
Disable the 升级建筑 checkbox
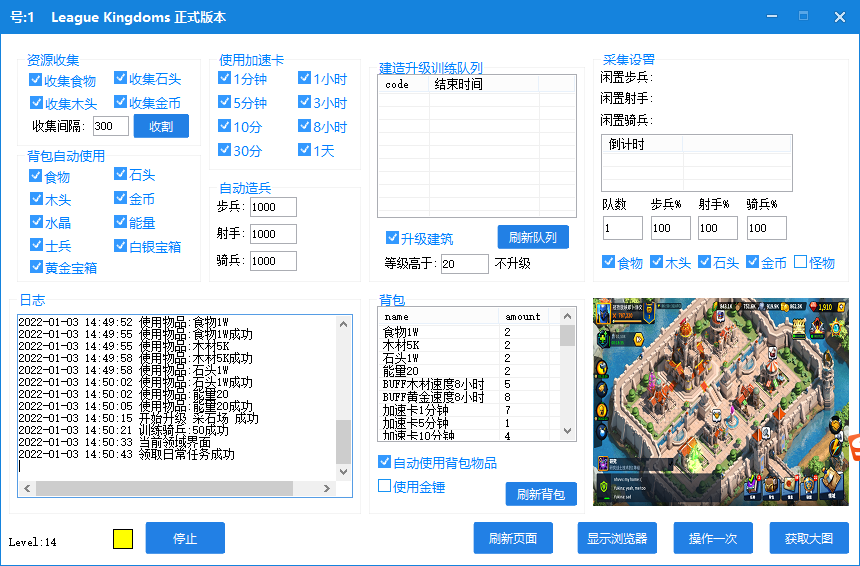393,238
